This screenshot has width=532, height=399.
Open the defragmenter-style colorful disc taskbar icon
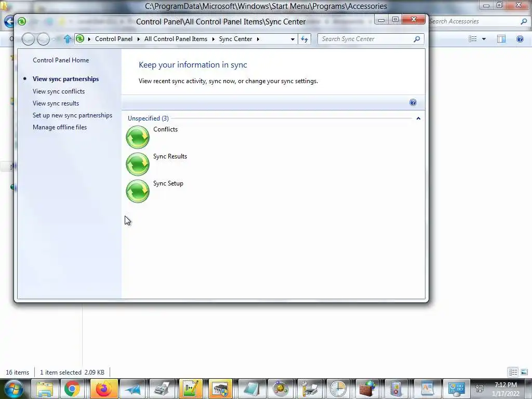(x=281, y=389)
